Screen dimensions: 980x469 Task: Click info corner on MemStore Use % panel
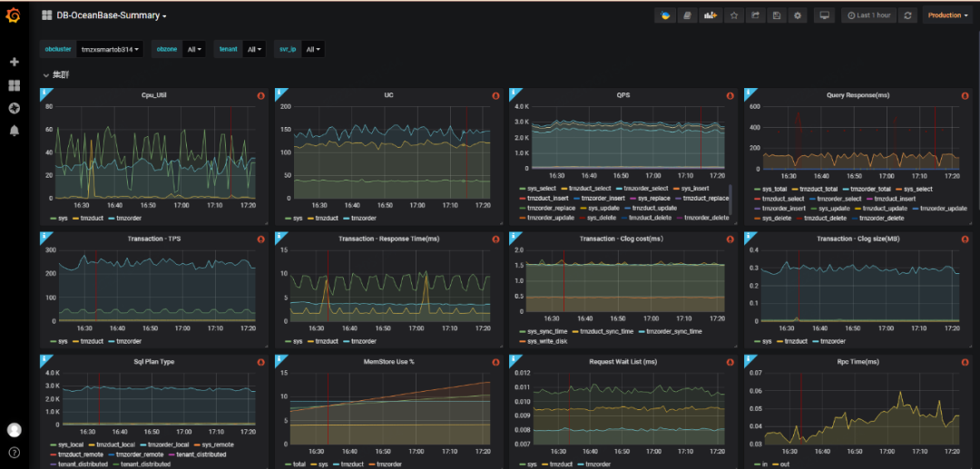coord(279,359)
